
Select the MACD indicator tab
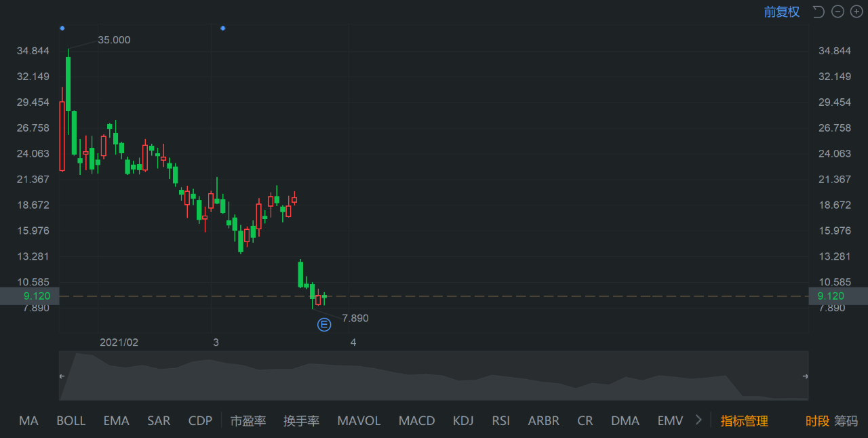(416, 421)
